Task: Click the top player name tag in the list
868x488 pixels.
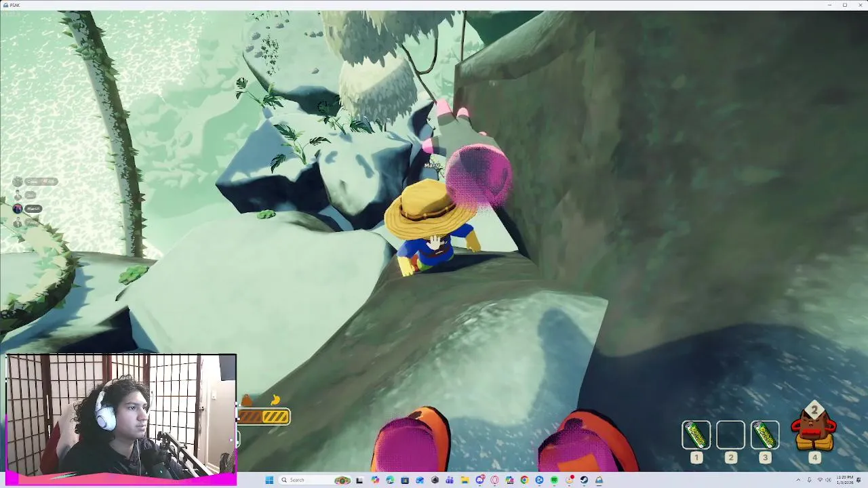Action: pyautogui.click(x=41, y=182)
